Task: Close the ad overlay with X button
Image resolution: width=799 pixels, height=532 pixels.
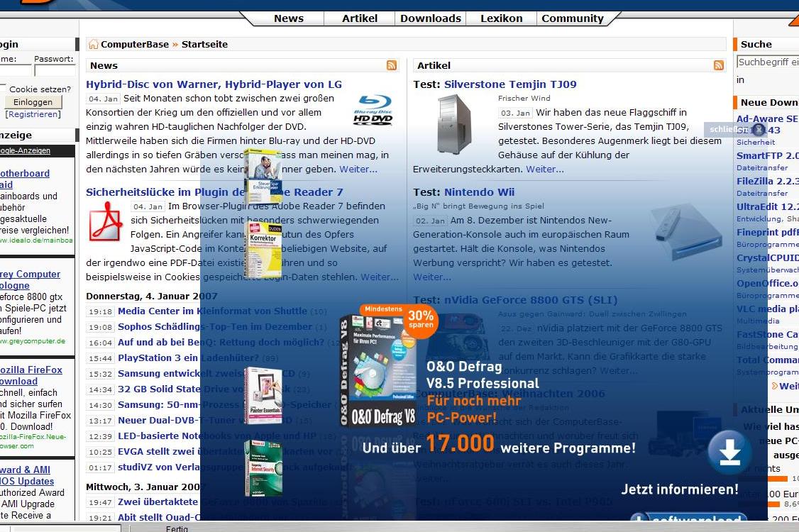Action: (759, 129)
